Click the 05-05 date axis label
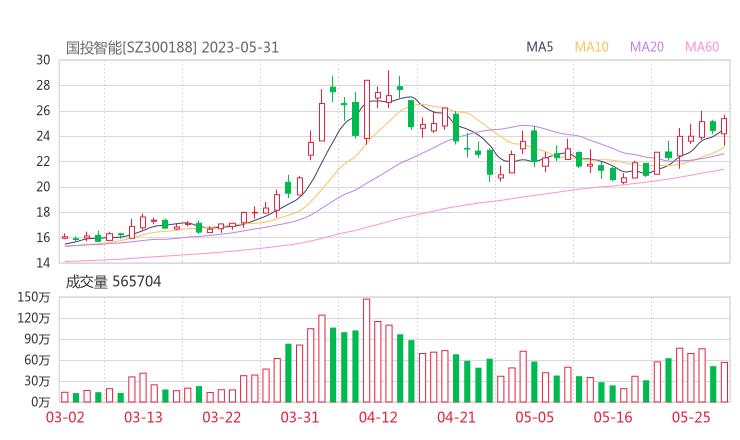The width and height of the screenshot is (740, 440). point(534,417)
